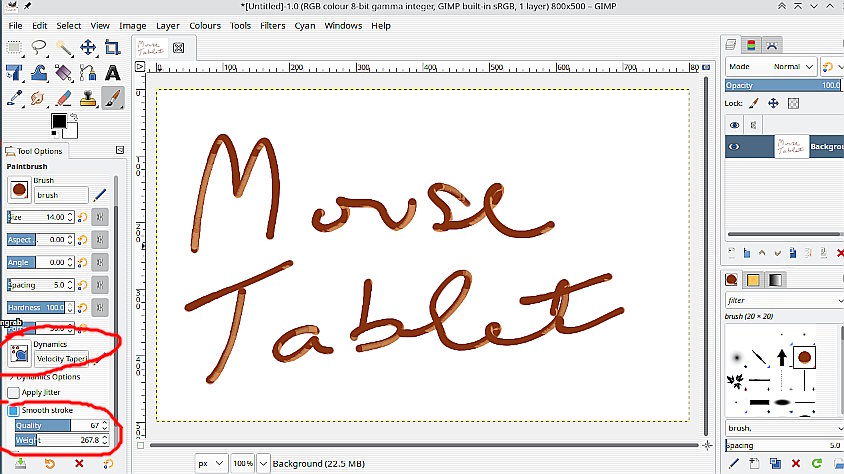Viewport: 844px width, 474px height.
Task: Disable the Smooth stroke checkbox
Action: click(x=13, y=411)
